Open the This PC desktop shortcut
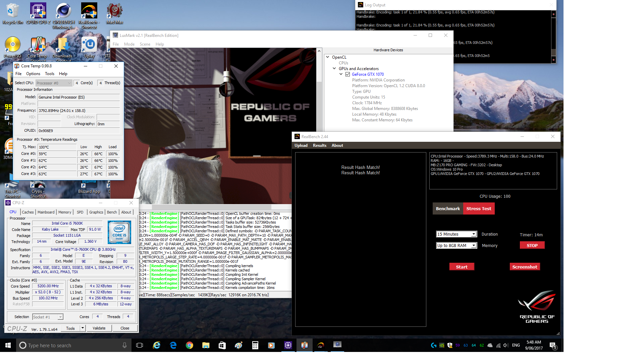644x362 pixels. pos(12,190)
